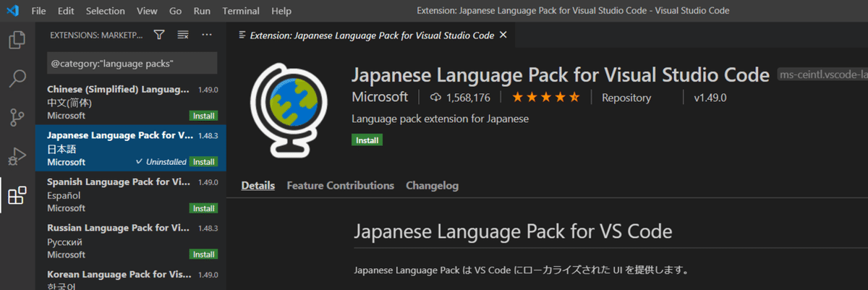868x290 pixels.
Task: Open the extensions panel more actions menu
Action: click(x=207, y=35)
